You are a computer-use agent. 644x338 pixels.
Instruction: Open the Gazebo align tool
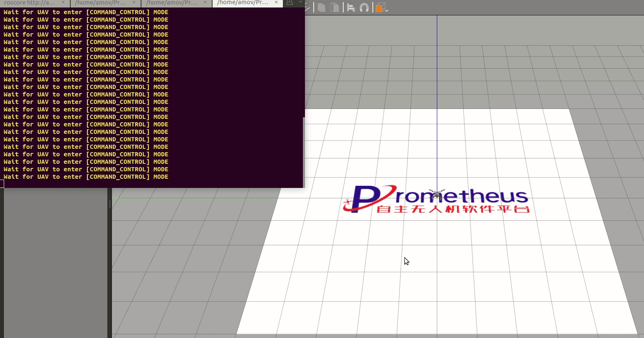pos(351,8)
